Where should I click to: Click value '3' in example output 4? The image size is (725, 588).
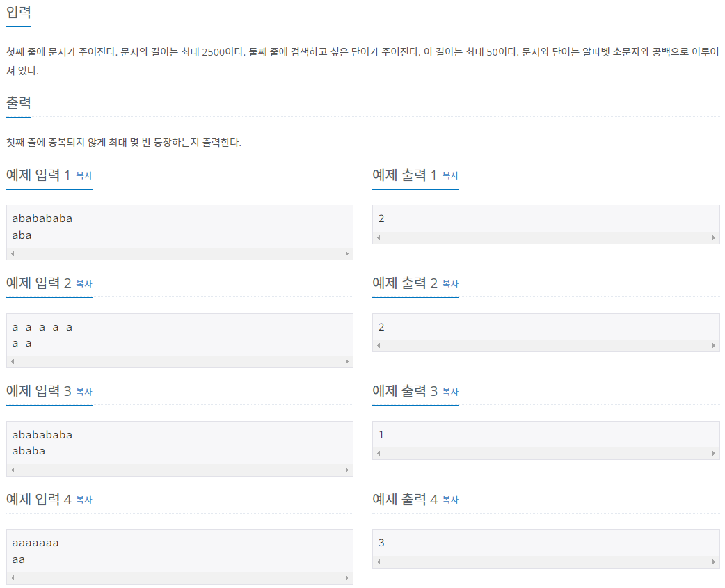pos(381,543)
